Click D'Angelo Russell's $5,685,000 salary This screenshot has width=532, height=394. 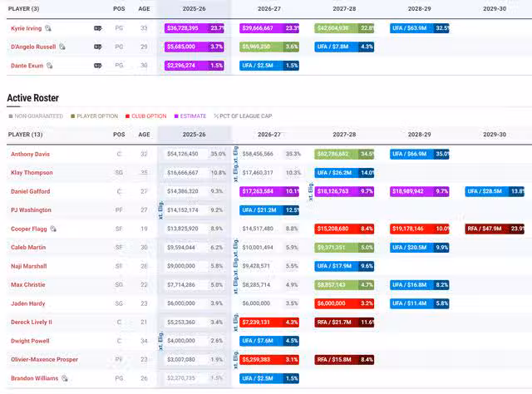pos(194,47)
